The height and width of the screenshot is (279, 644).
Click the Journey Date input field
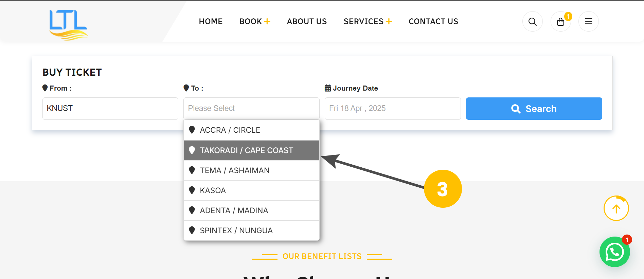coord(392,109)
